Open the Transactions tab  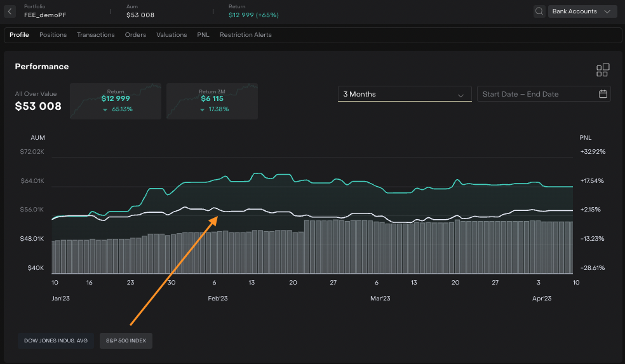coord(96,35)
